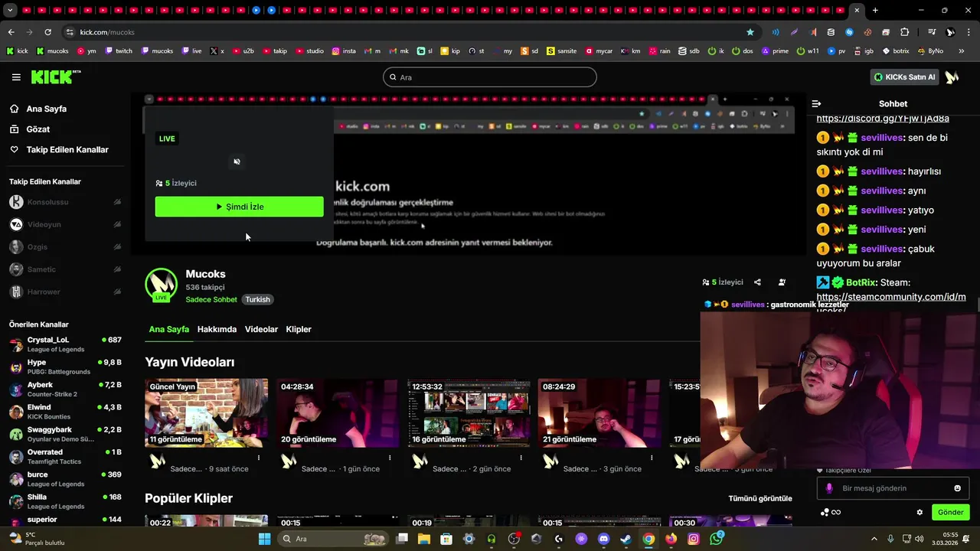Click the KICKs Satın Al button
The height and width of the screenshot is (551, 980).
pos(904,77)
